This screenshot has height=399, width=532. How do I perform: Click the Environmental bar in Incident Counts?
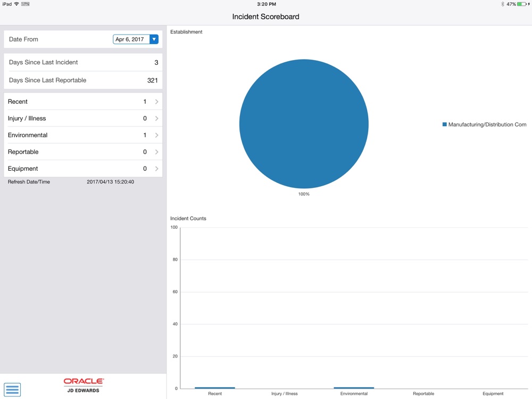pyautogui.click(x=354, y=388)
